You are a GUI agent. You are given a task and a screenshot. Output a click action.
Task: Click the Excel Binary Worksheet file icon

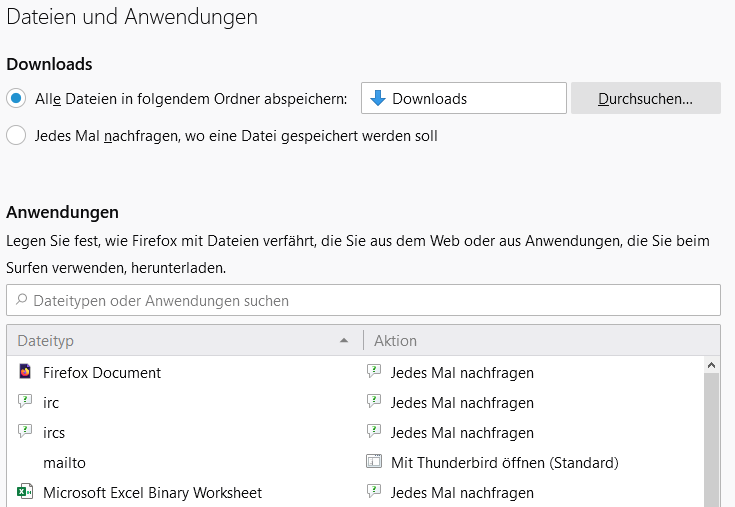pyautogui.click(x=25, y=492)
